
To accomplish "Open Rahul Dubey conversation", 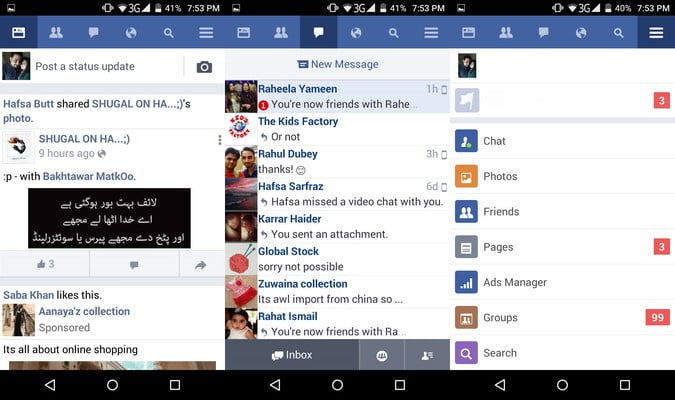I will click(x=338, y=161).
